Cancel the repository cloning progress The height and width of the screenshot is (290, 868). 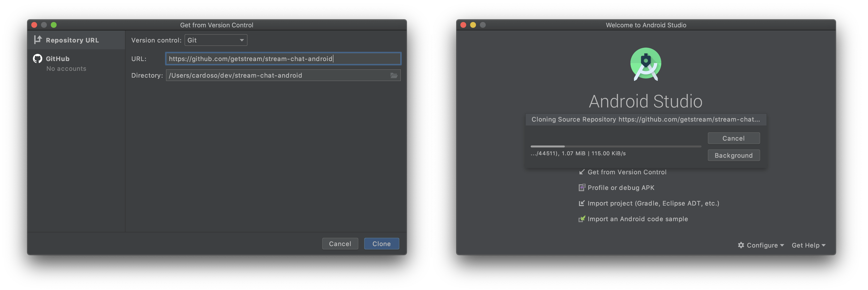pyautogui.click(x=733, y=138)
